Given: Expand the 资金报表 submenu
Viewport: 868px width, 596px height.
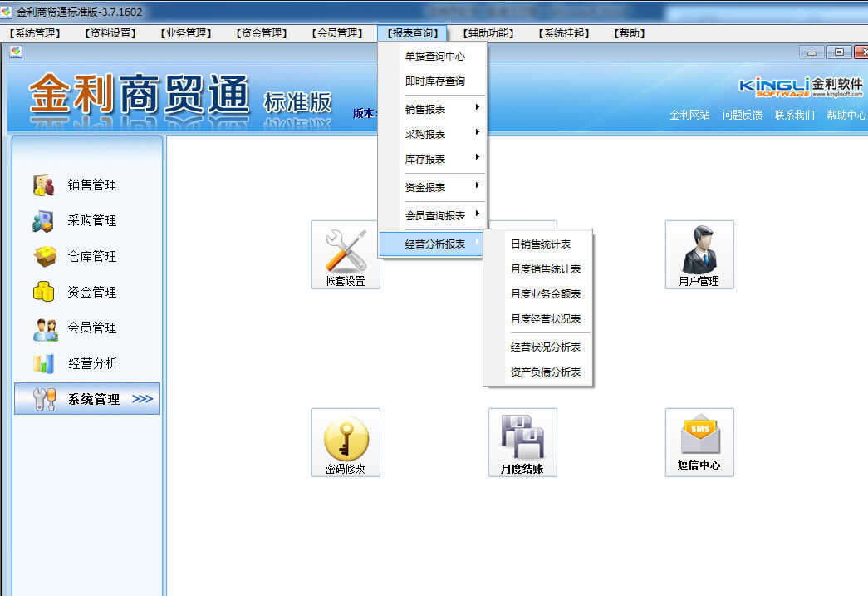Looking at the screenshot, I should click(x=433, y=188).
